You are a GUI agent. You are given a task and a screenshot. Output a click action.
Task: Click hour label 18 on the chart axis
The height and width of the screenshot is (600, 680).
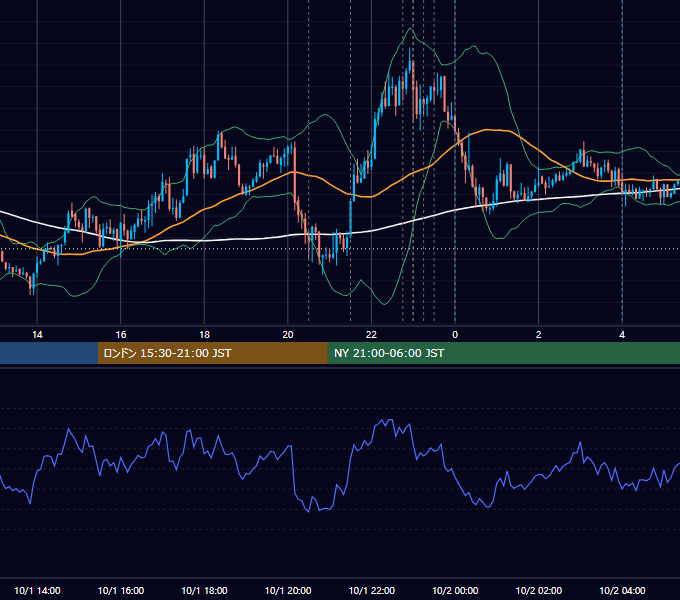[x=204, y=335]
